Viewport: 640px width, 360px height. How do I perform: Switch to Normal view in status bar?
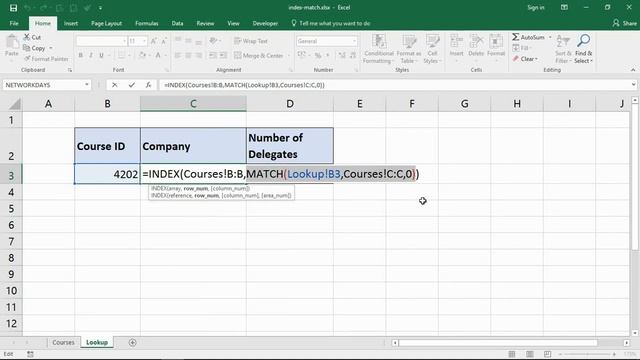(512, 354)
